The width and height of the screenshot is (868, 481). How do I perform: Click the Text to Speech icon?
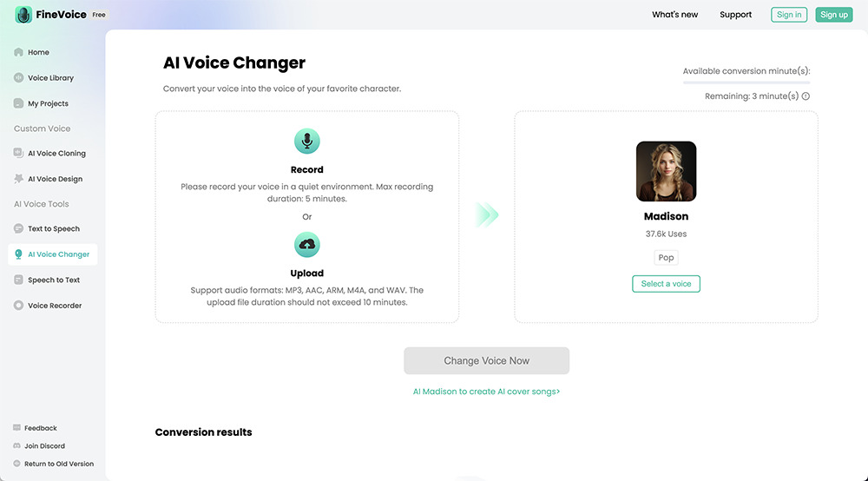[18, 229]
